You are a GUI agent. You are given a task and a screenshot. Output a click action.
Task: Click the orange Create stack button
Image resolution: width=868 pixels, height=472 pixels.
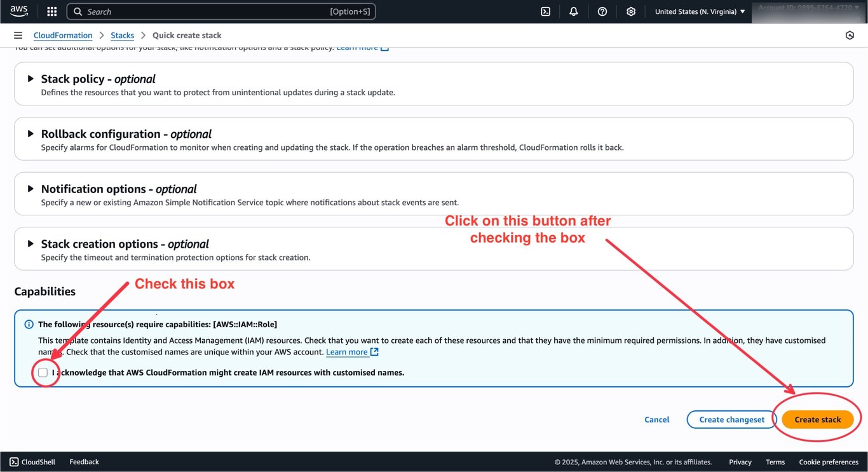tap(818, 419)
